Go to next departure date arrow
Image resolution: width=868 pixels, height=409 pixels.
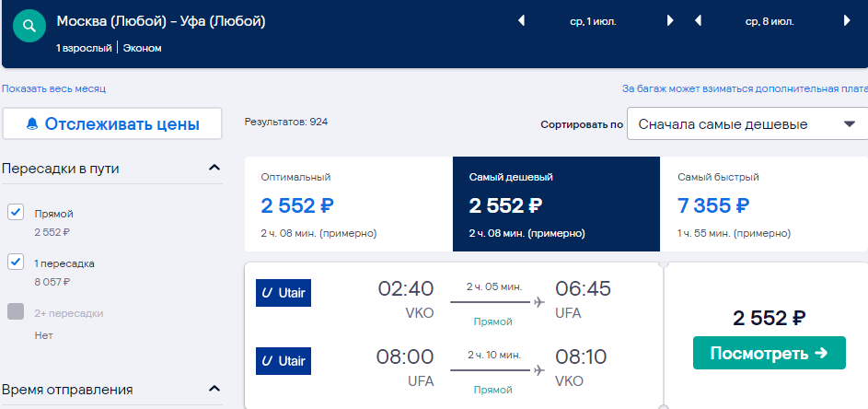click(670, 21)
